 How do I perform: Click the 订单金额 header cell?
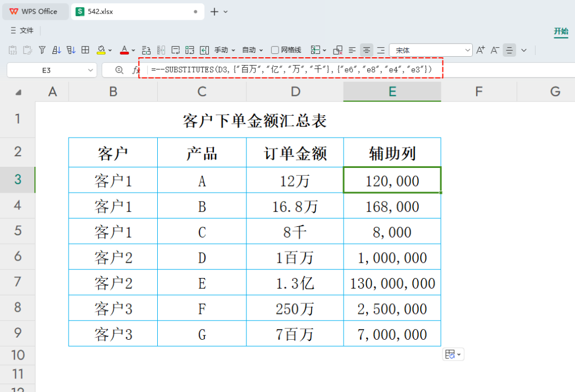point(295,153)
